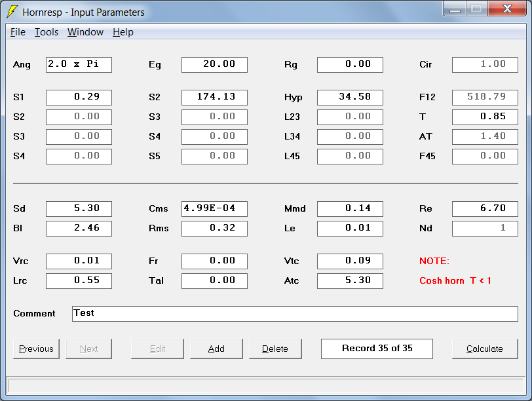Click the F45 field

pyautogui.click(x=485, y=157)
